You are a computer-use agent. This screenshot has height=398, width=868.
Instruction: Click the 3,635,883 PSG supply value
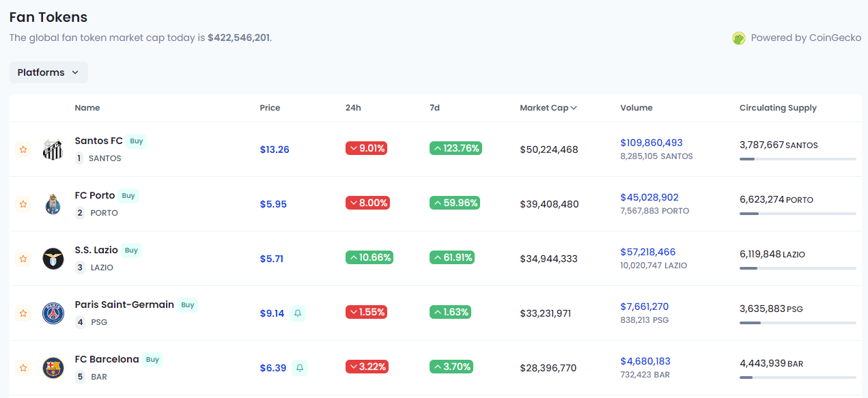[771, 309]
